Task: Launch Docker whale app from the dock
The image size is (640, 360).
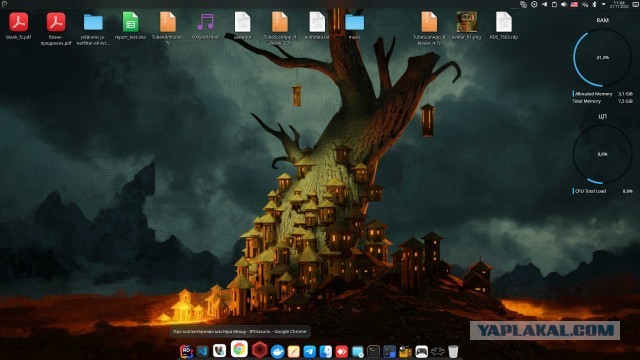Action: click(x=278, y=351)
